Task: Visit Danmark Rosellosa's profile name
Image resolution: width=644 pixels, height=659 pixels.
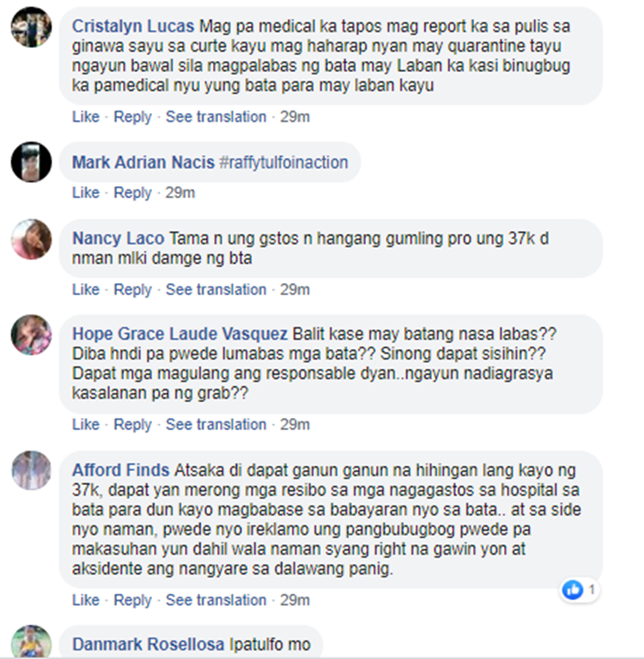Action: click(148, 644)
